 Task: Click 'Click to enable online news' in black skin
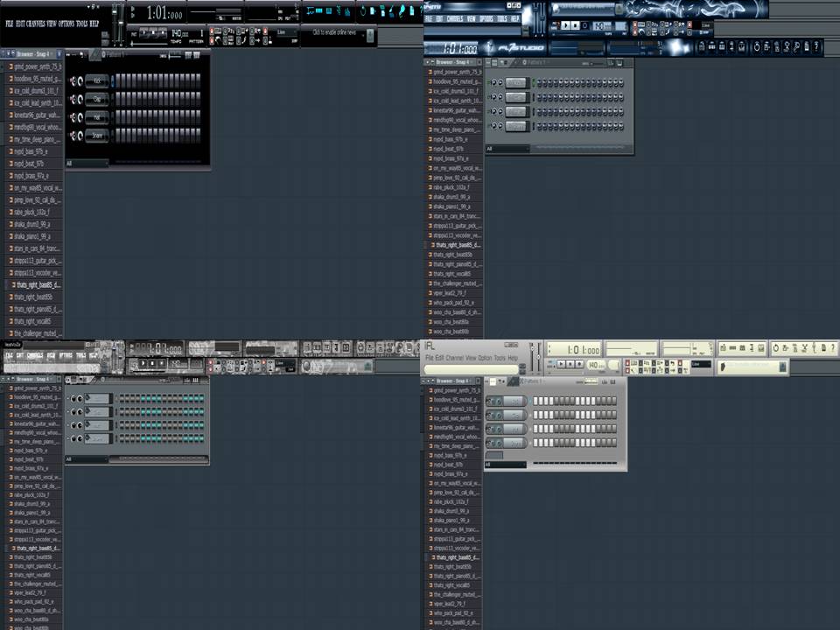[334, 32]
